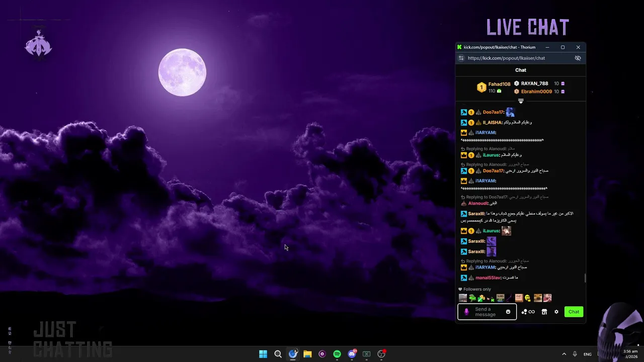The width and height of the screenshot is (644, 362).
Task: Switch the ENG input language
Action: 588,354
